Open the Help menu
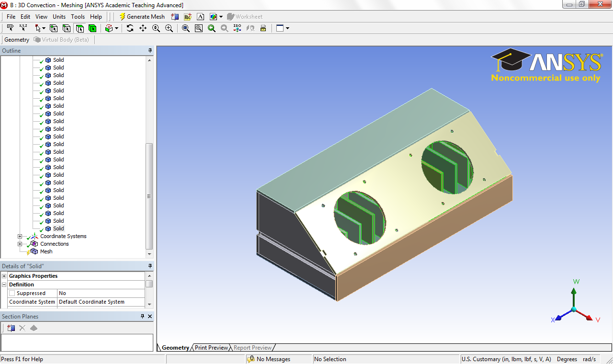The height and width of the screenshot is (364, 613). tap(96, 16)
